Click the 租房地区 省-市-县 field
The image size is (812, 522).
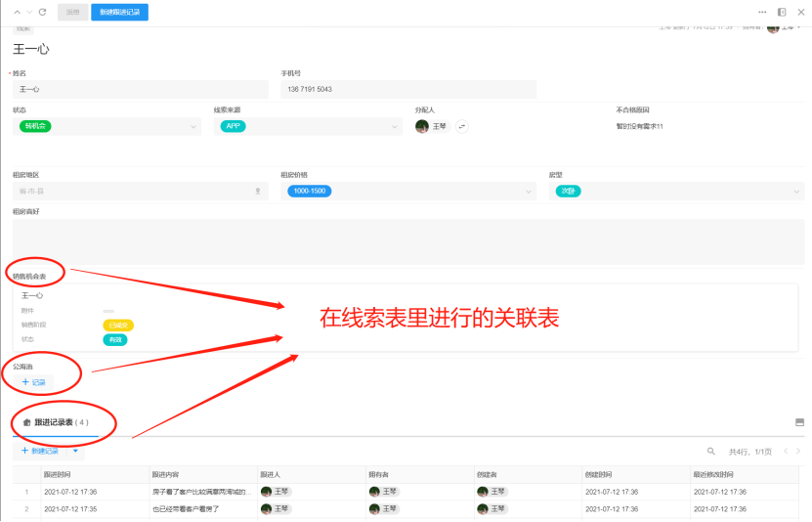click(x=141, y=191)
